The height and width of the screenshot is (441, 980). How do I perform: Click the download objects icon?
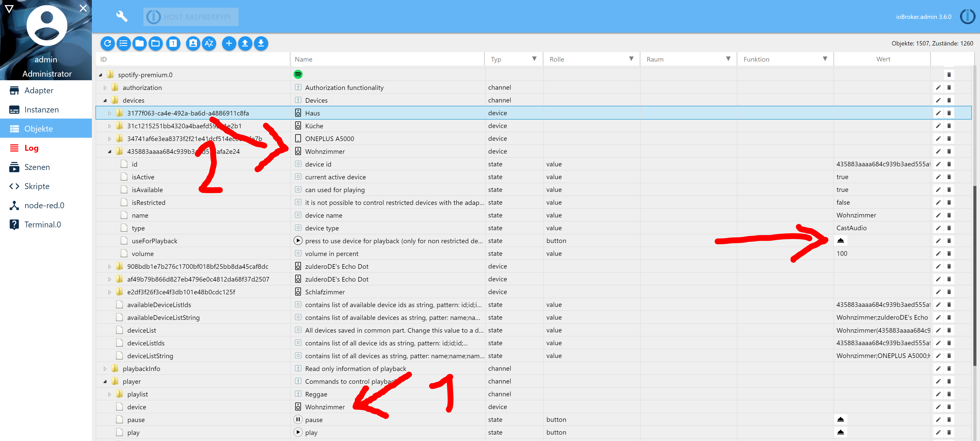pos(261,43)
